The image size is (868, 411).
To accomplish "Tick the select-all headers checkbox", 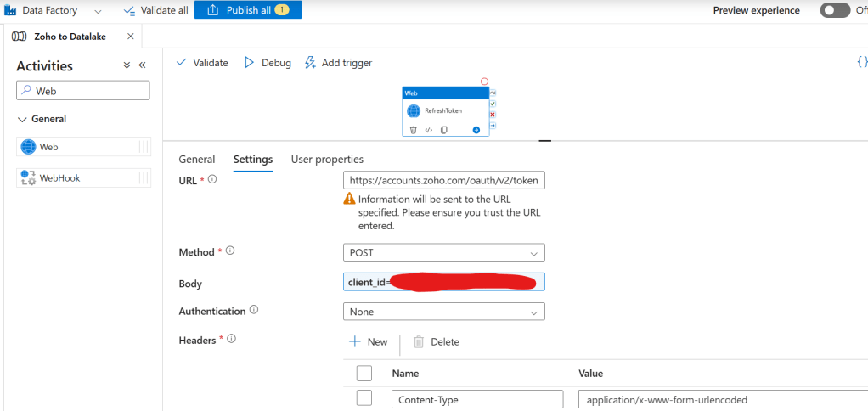I will coord(364,373).
